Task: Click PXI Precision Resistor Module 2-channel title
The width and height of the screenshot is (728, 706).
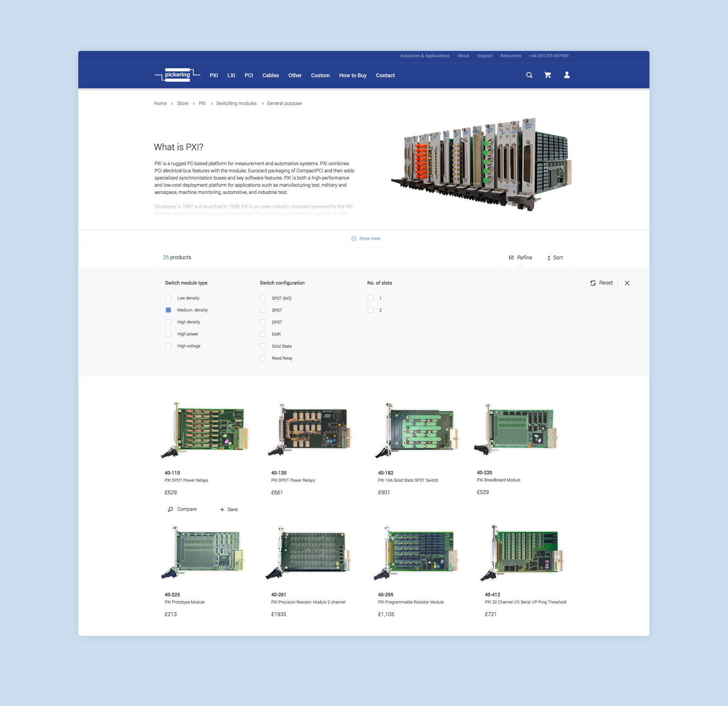Action: [308, 602]
